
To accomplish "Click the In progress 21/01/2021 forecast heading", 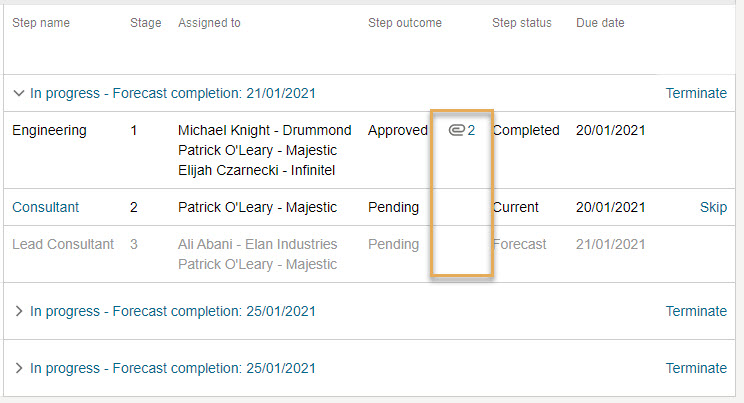I will pos(173,93).
